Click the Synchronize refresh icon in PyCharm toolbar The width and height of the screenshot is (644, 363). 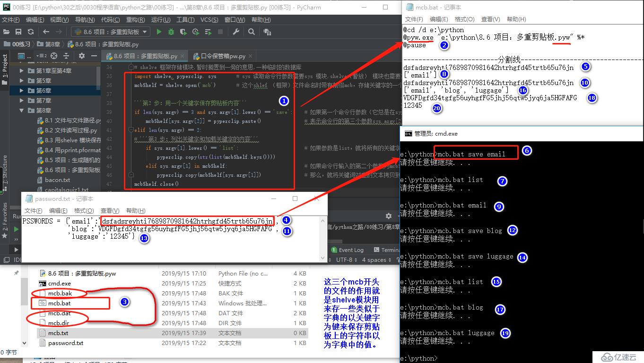click(31, 32)
